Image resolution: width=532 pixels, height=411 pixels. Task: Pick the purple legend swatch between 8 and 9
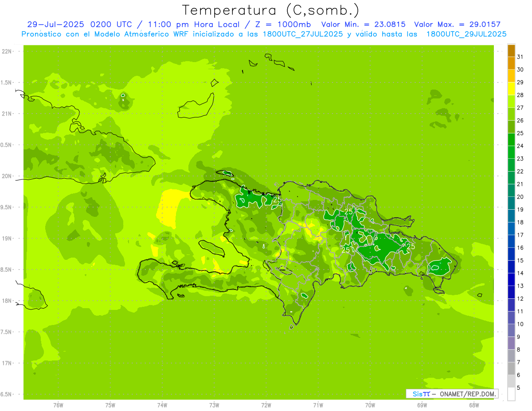(511, 343)
